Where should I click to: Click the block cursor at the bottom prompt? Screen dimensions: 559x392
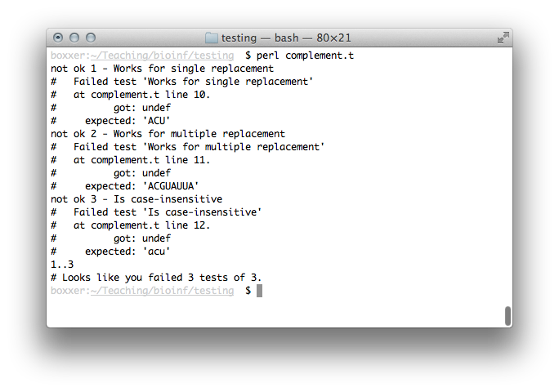pos(259,291)
